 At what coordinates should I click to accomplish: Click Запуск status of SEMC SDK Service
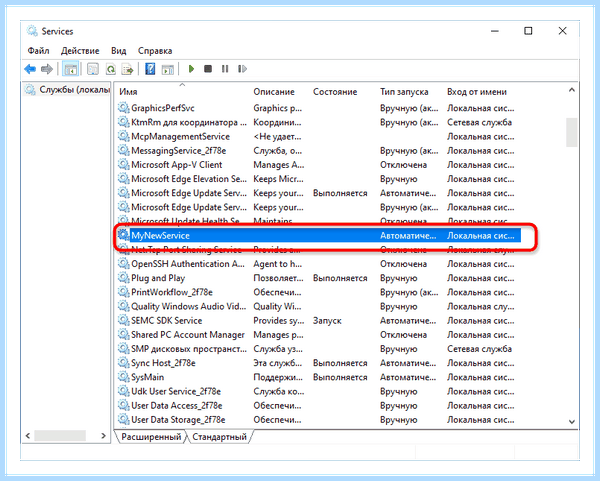click(327, 321)
